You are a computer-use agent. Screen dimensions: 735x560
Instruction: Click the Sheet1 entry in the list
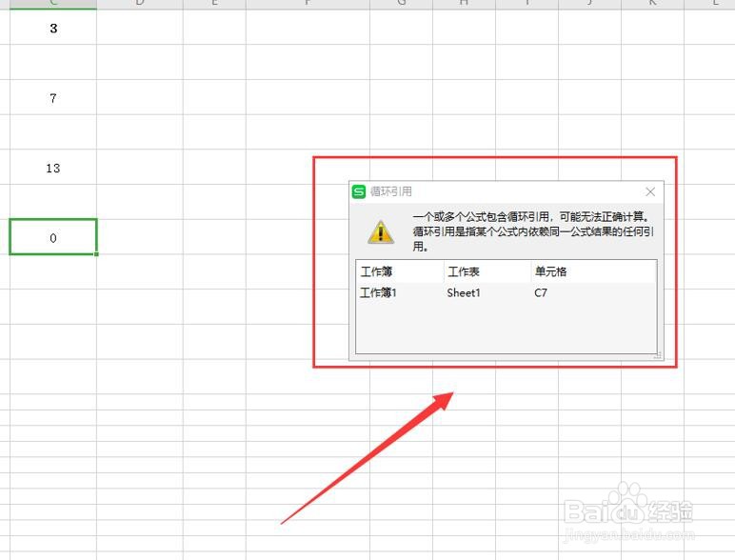pyautogui.click(x=464, y=293)
